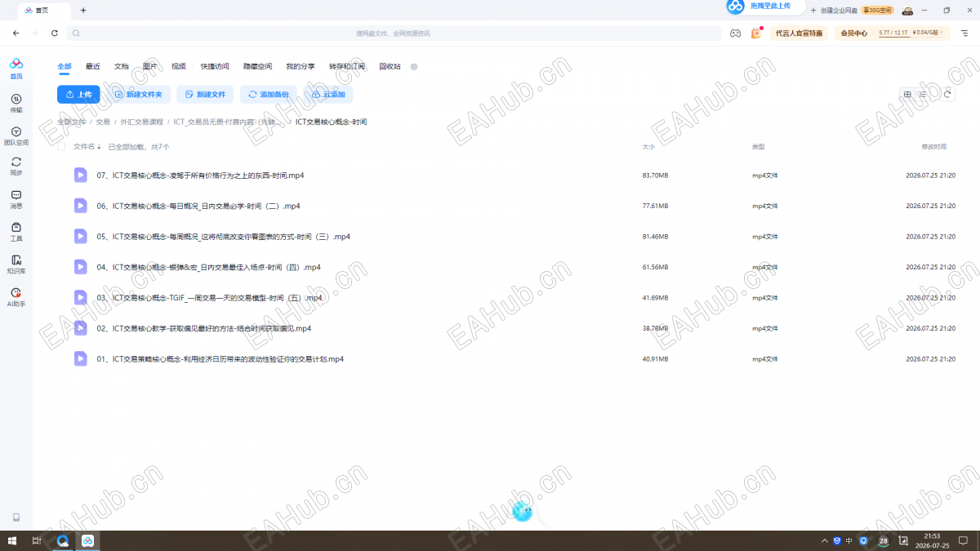Open file 05 每周概况 时间(三).mp4
Viewport: 980px width, 551px height.
(223, 237)
